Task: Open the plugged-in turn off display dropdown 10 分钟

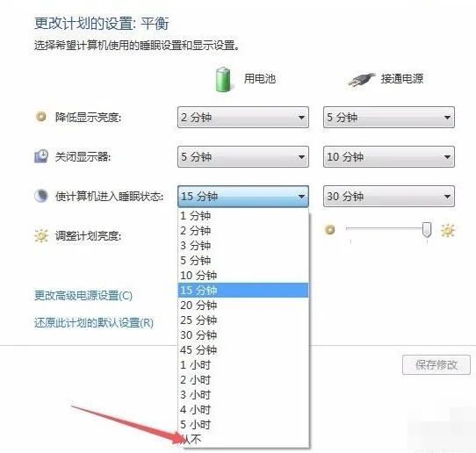Action: (389, 156)
